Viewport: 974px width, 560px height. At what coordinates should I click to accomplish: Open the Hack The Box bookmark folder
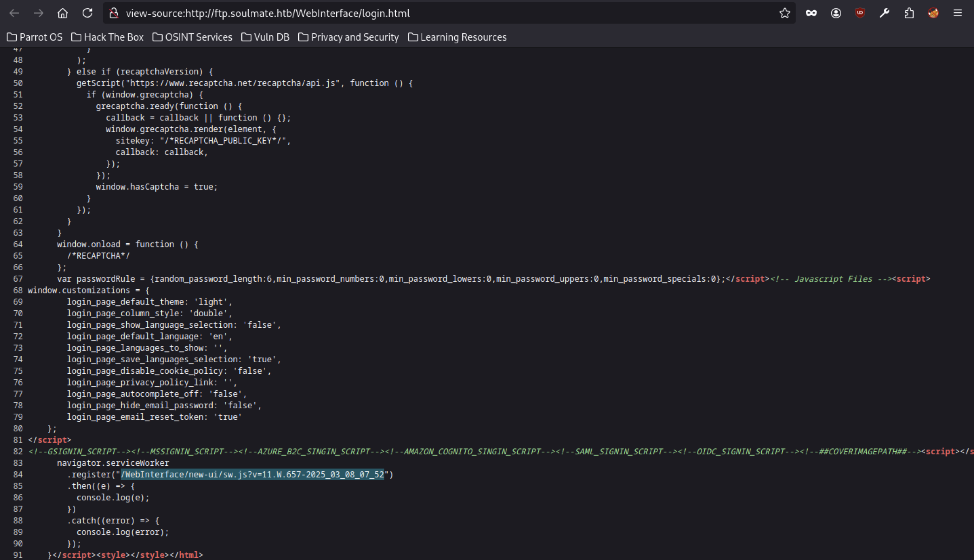click(107, 37)
